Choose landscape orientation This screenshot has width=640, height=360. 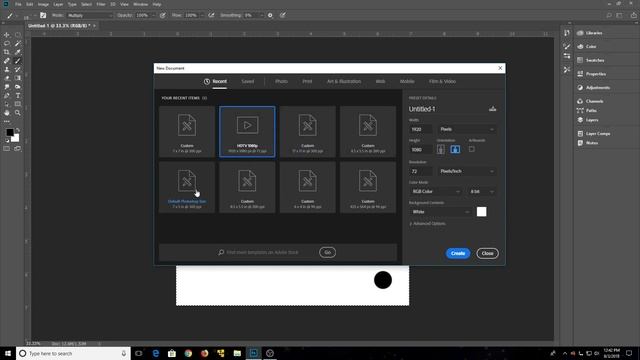[x=455, y=149]
